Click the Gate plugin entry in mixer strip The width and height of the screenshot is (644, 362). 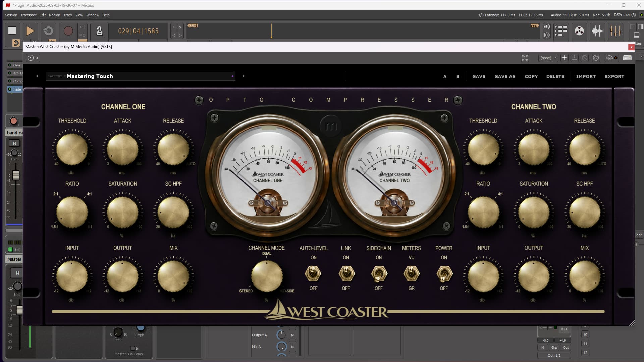pos(15,65)
